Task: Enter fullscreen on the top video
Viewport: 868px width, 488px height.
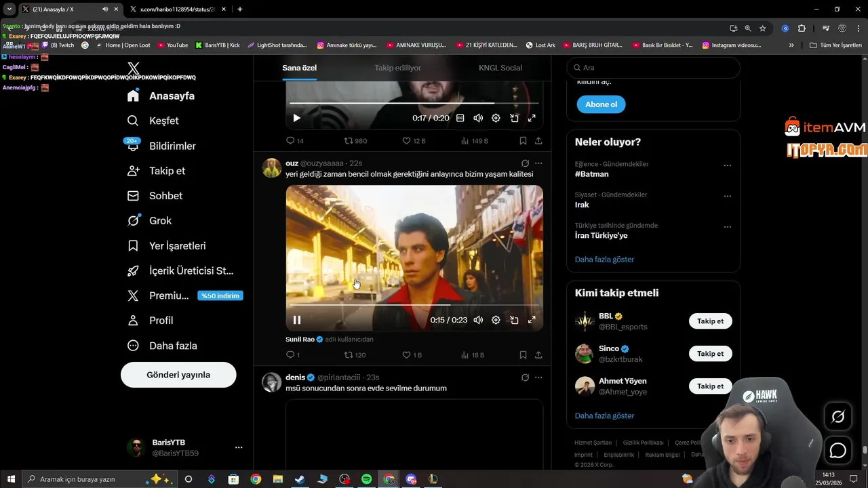Action: [x=532, y=118]
